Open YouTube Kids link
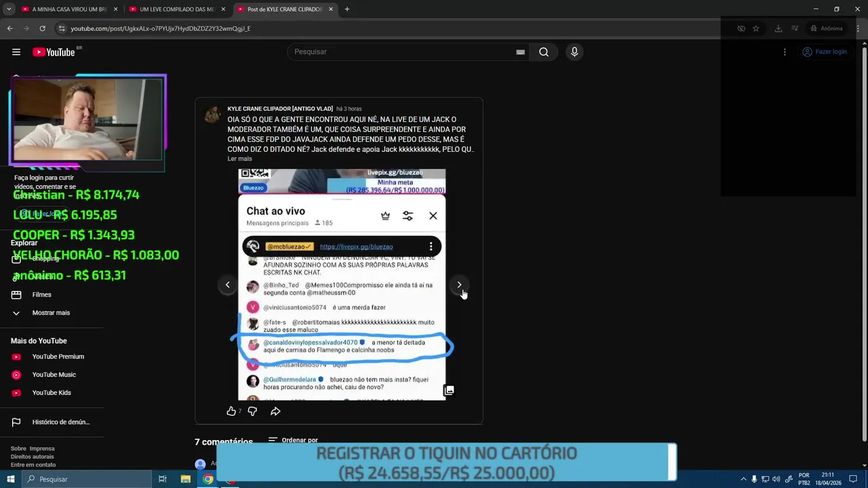This screenshot has width=868, height=488. 52,393
